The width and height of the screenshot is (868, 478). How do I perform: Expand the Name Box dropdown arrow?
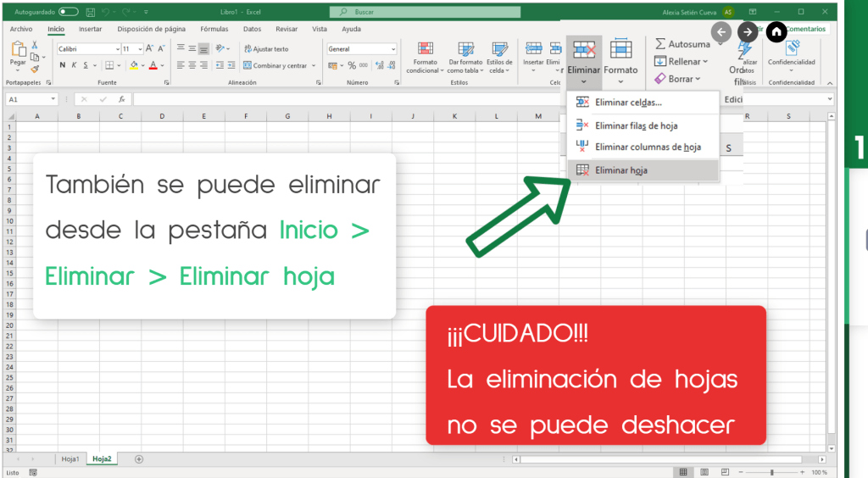point(53,100)
